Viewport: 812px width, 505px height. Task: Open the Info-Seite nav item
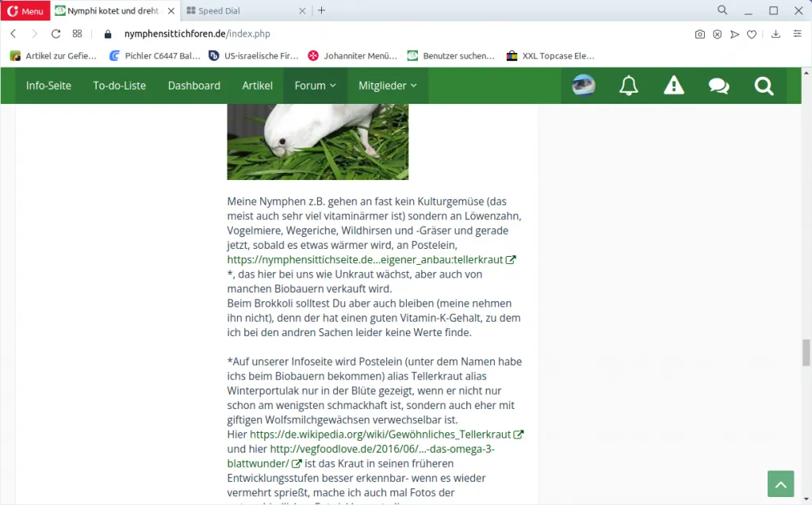[48, 86]
